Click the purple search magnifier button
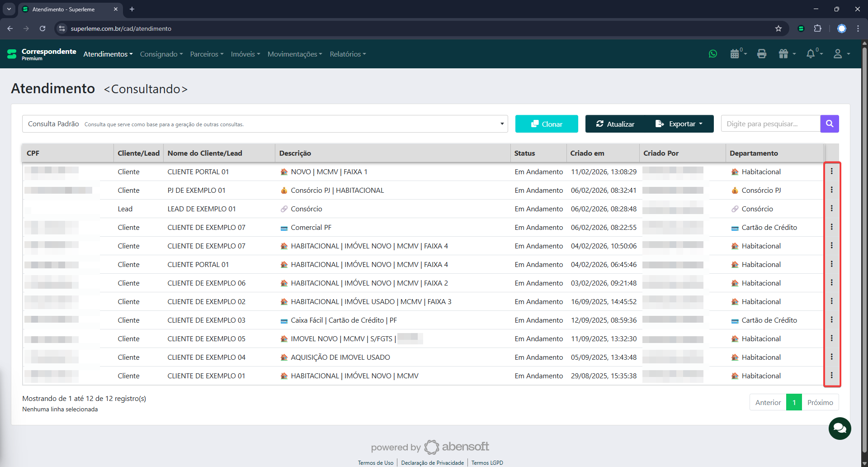Image resolution: width=868 pixels, height=467 pixels. click(830, 124)
